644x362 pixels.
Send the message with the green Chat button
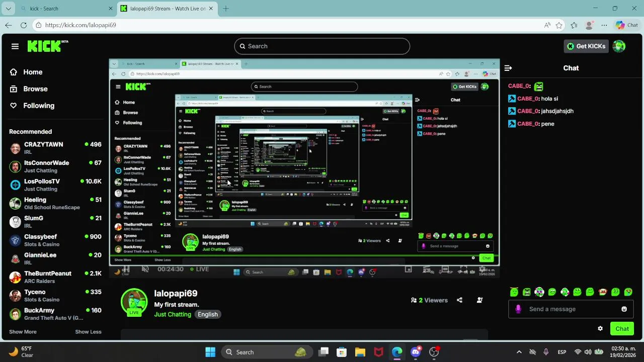(622, 329)
